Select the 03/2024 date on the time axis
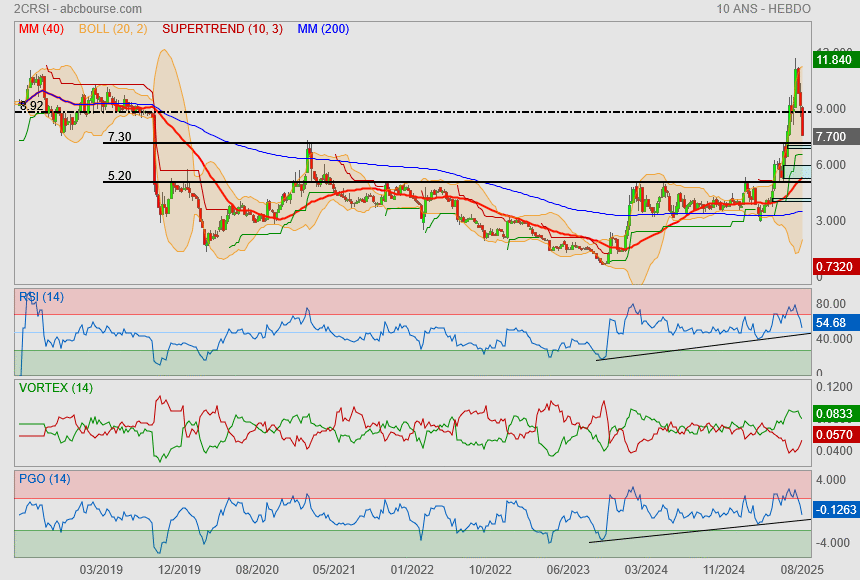Screen dimensions: 860x580 coord(641,569)
